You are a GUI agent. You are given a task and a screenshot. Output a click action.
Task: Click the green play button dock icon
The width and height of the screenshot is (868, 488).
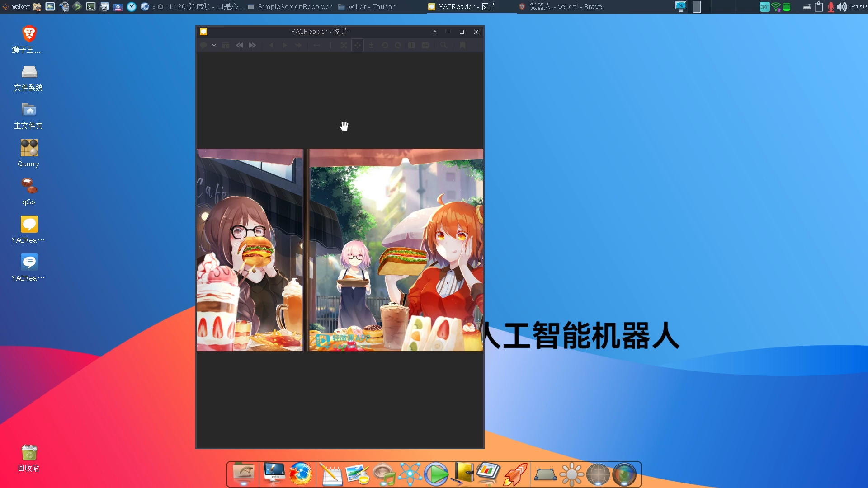[x=436, y=474]
